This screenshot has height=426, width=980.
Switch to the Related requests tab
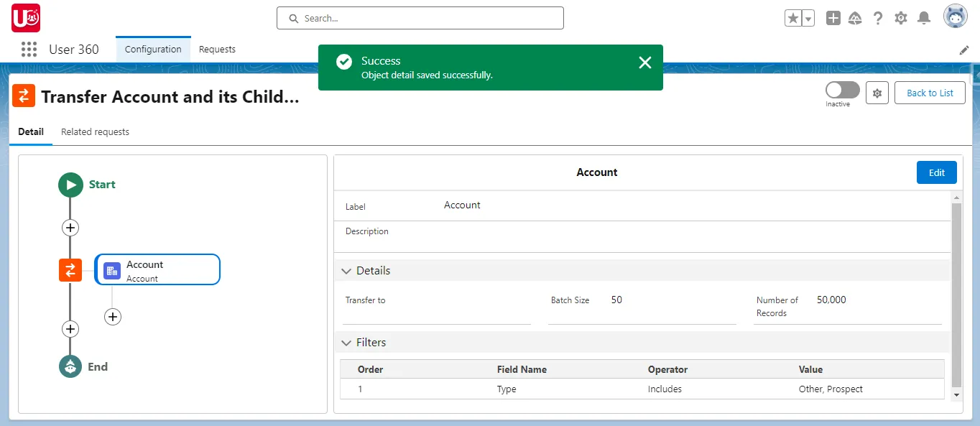click(95, 131)
